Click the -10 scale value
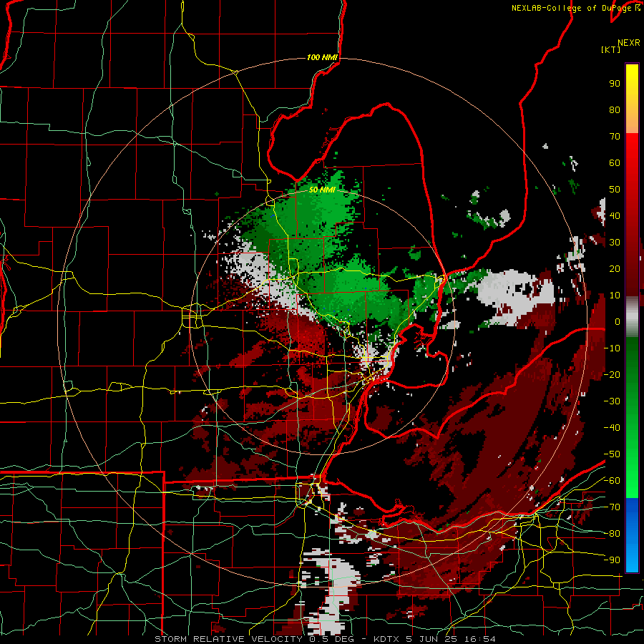Image resolution: width=644 pixels, height=644 pixels. point(612,348)
